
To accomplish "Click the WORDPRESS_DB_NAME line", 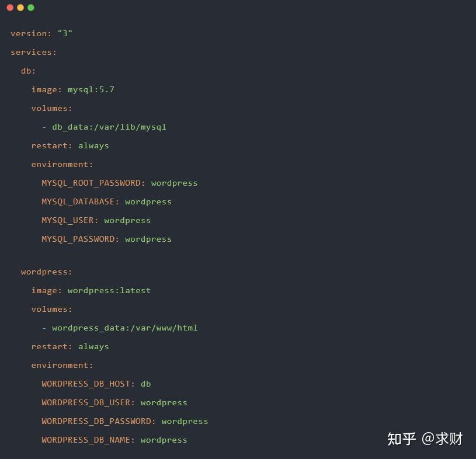I will click(x=114, y=440).
